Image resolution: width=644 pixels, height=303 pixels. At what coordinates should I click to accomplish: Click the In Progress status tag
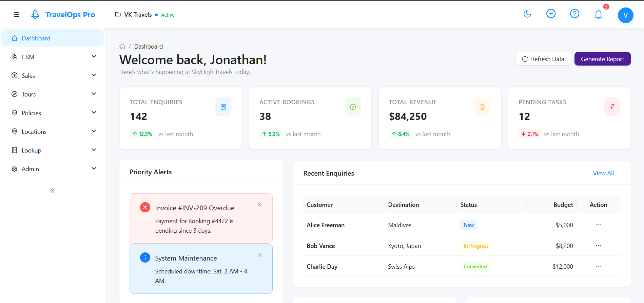click(x=476, y=246)
